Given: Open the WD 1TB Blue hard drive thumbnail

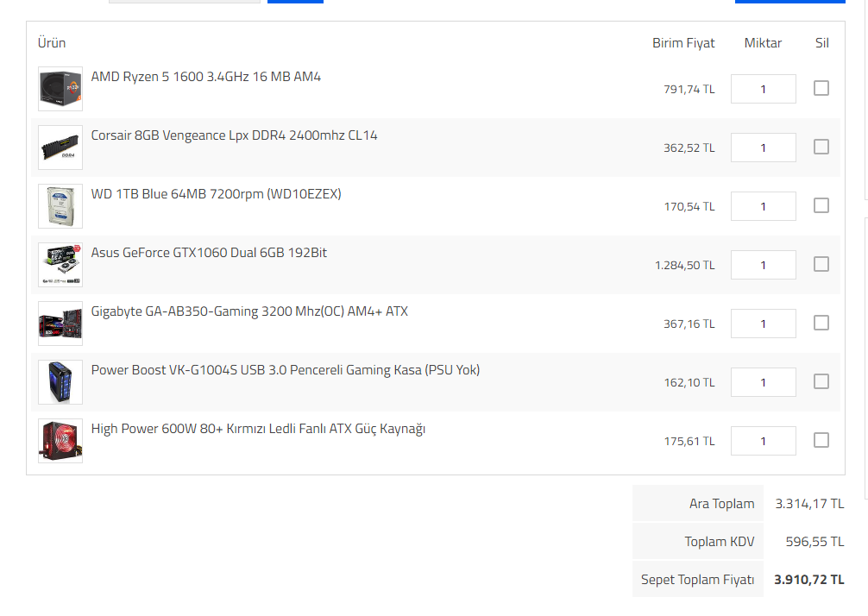Looking at the screenshot, I should 60,206.
